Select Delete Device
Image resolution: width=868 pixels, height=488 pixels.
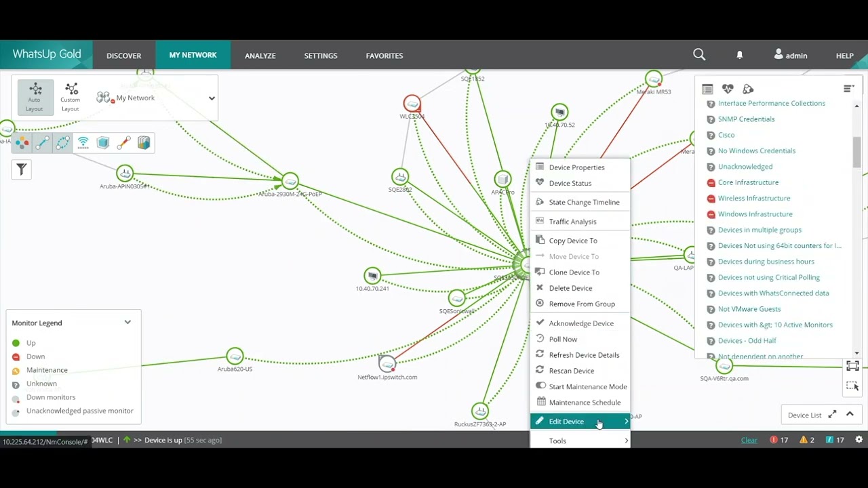pyautogui.click(x=580, y=288)
